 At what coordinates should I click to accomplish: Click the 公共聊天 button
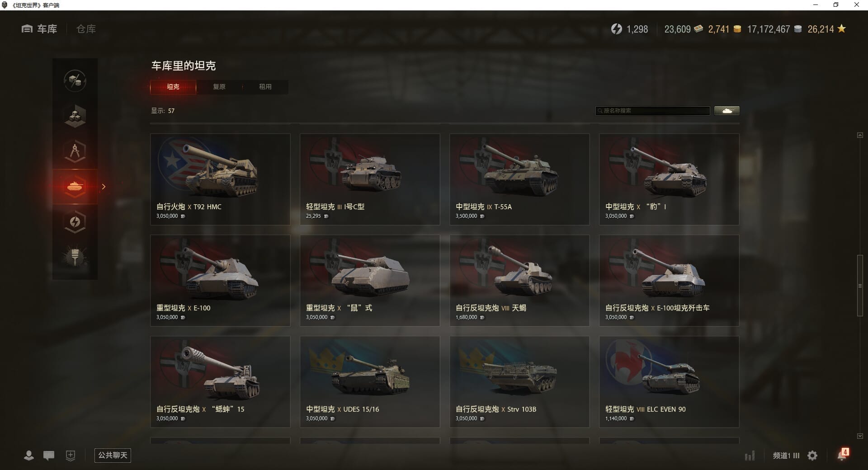pyautogui.click(x=113, y=456)
